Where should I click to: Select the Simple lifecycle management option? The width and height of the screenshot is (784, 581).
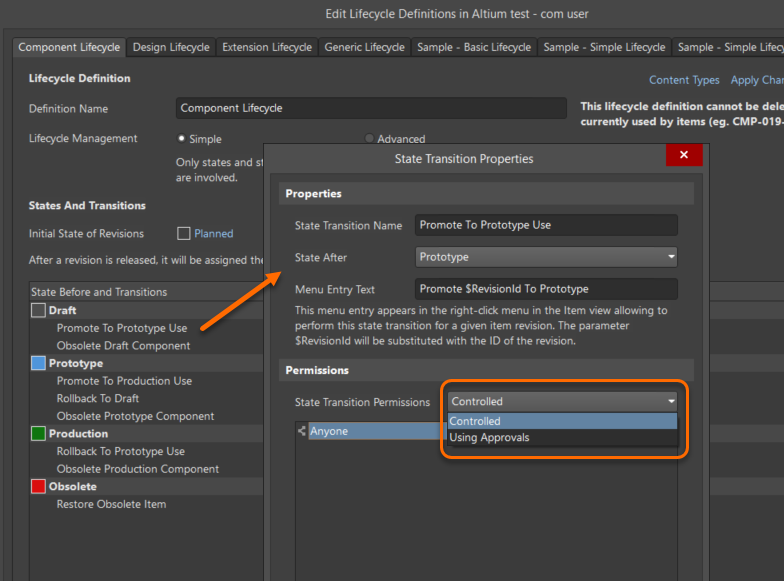click(x=182, y=139)
